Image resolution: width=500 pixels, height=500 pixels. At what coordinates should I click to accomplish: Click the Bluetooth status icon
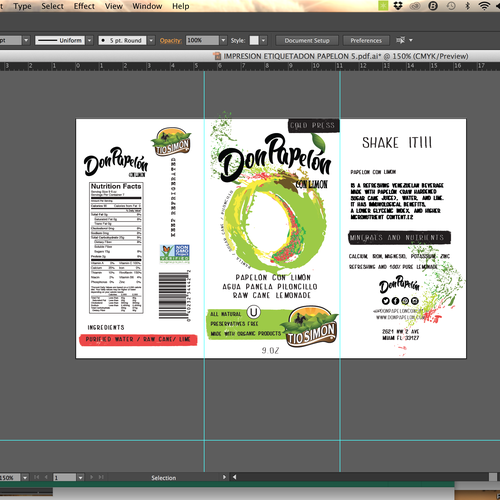467,6
